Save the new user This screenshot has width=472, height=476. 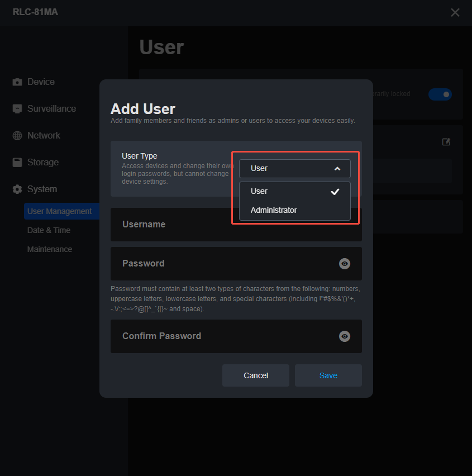click(328, 375)
